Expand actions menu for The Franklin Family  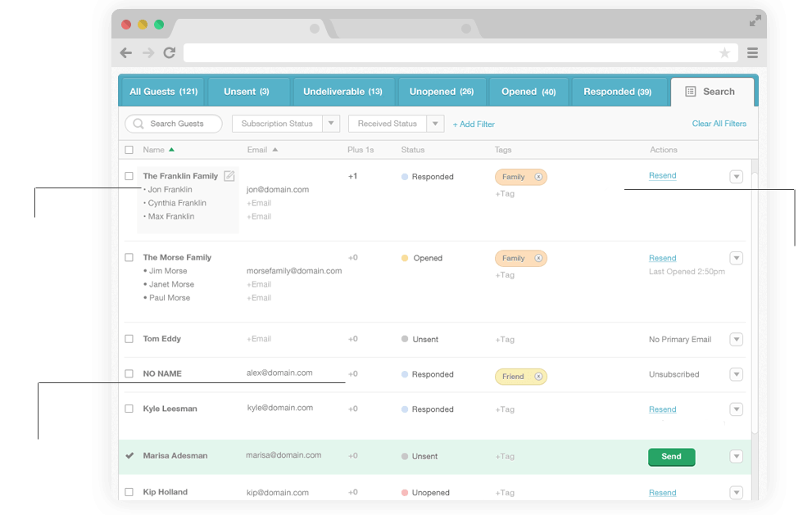point(737,177)
